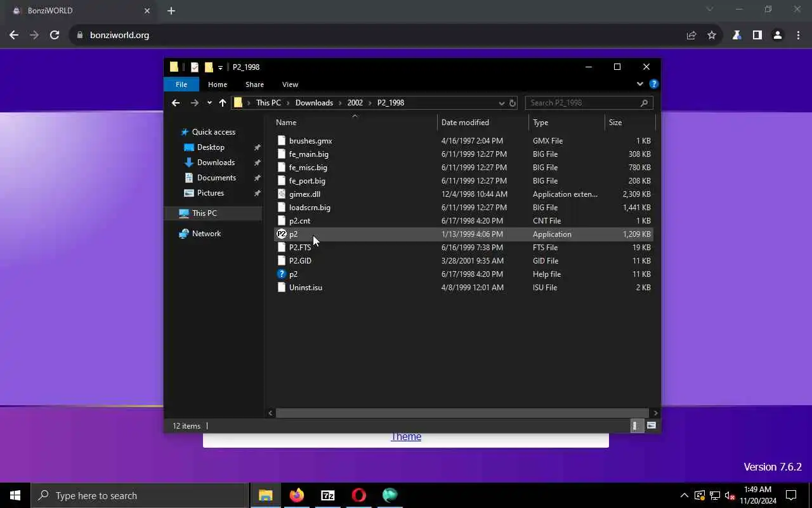This screenshot has width=812, height=508.
Task: Unpin Desktop from Quick access
Action: tap(257, 147)
